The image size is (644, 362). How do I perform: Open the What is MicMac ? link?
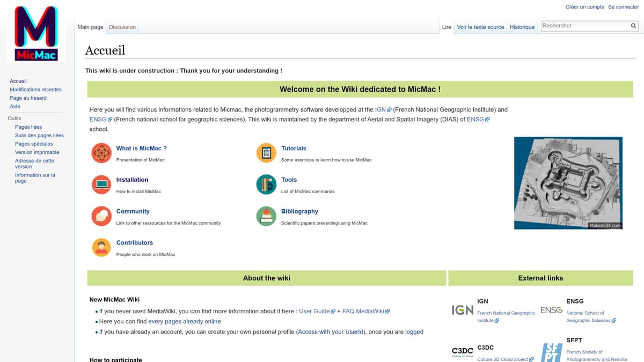tap(142, 149)
